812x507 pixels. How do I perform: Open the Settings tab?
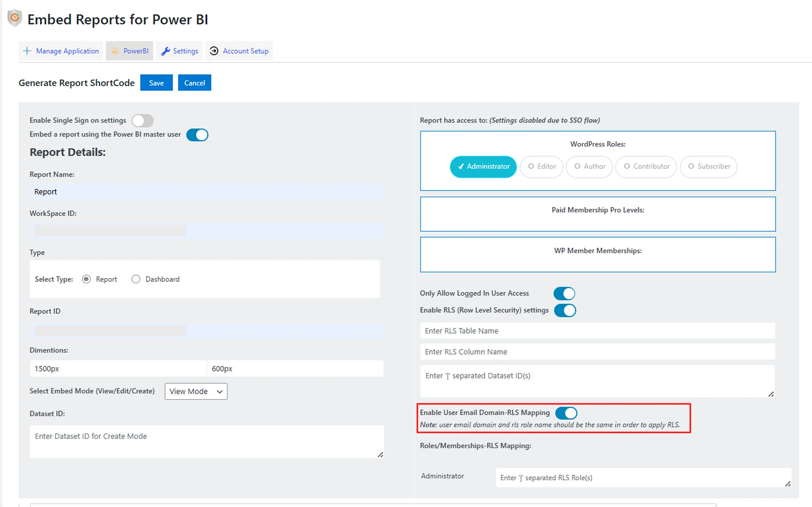[x=179, y=51]
